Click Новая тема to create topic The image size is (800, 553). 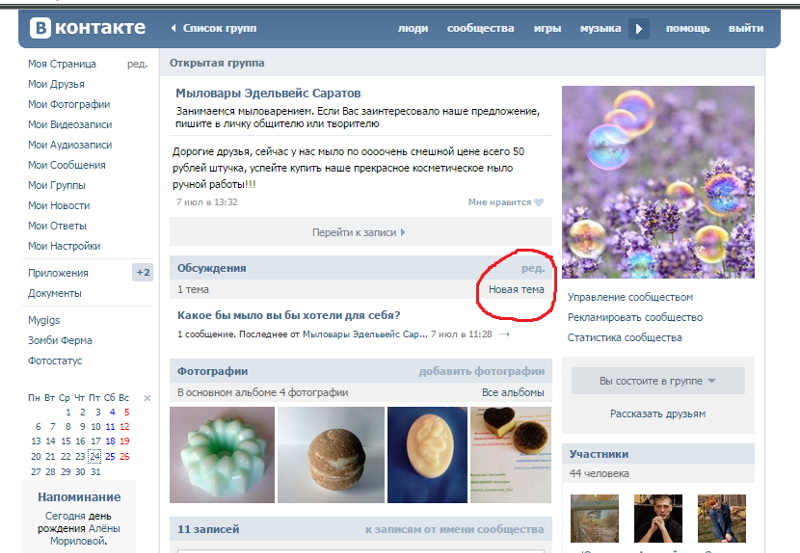pyautogui.click(x=516, y=290)
